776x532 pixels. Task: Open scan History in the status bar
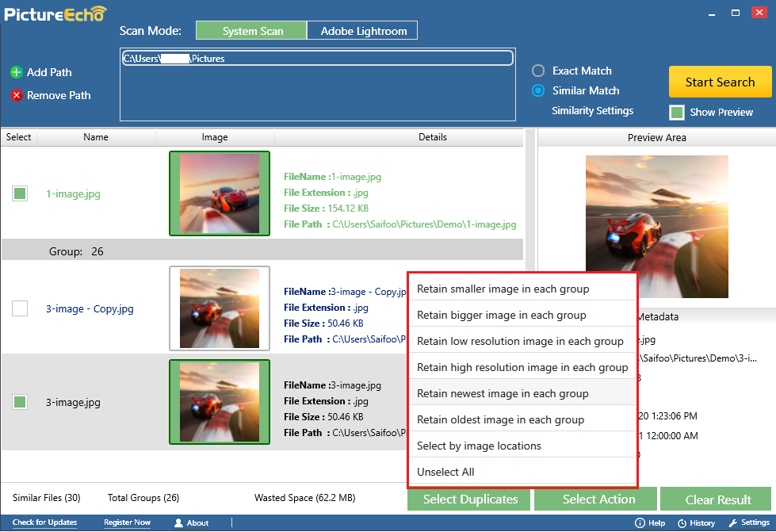(682, 523)
